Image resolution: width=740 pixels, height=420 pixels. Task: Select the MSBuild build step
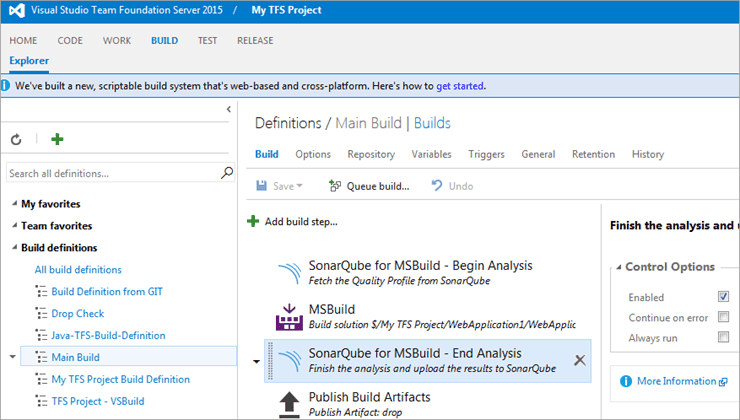427,317
